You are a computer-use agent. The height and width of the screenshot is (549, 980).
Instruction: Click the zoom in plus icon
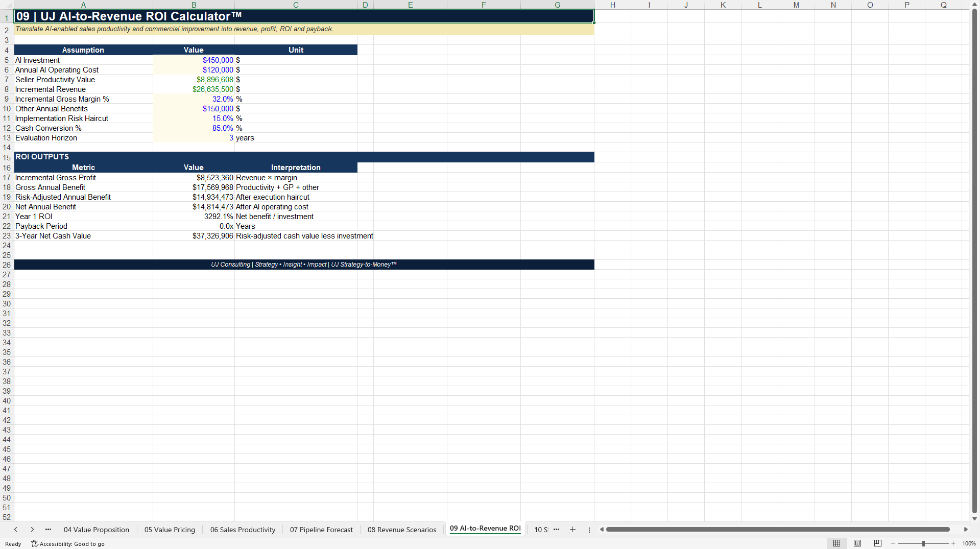(x=953, y=543)
